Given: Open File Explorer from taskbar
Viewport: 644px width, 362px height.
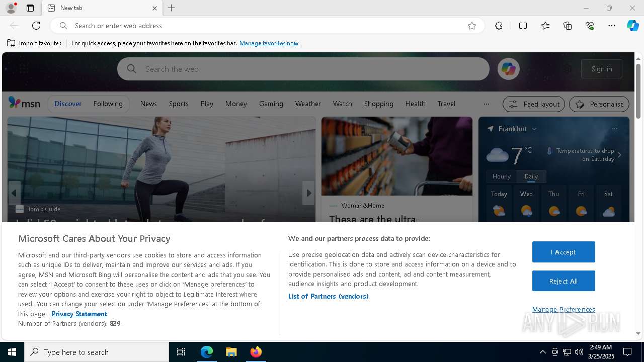Looking at the screenshot, I should click(231, 352).
